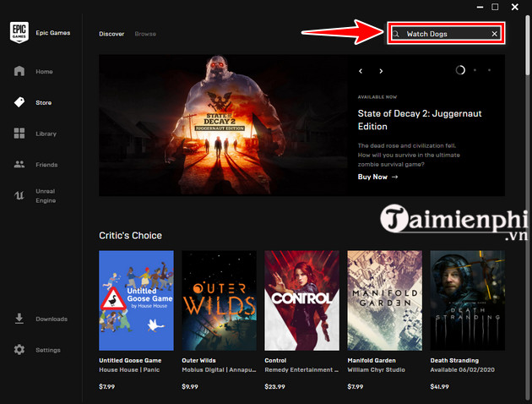Open State of Decay 2 title link

[x=420, y=119]
